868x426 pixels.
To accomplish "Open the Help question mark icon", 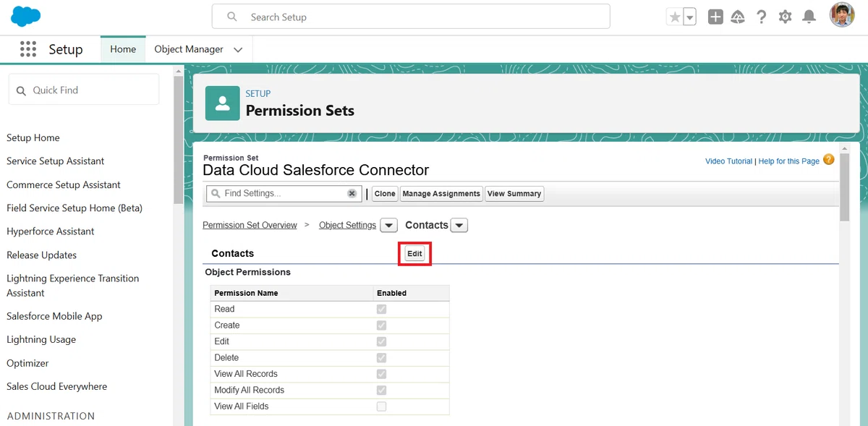I will click(762, 17).
